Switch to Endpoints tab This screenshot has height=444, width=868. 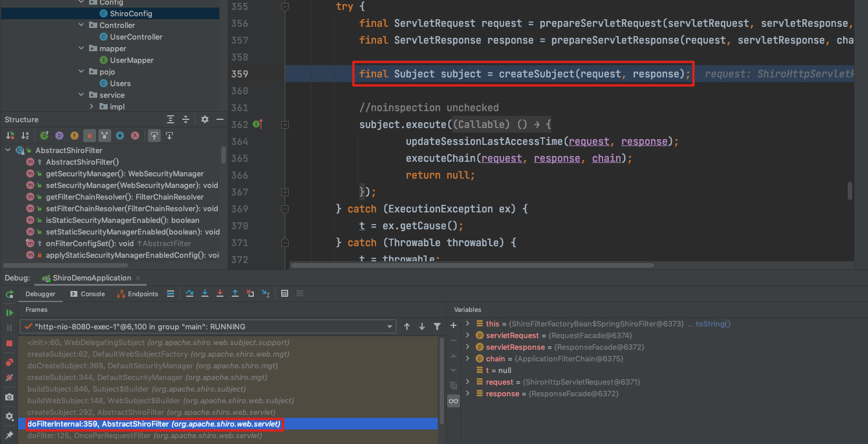(x=137, y=294)
